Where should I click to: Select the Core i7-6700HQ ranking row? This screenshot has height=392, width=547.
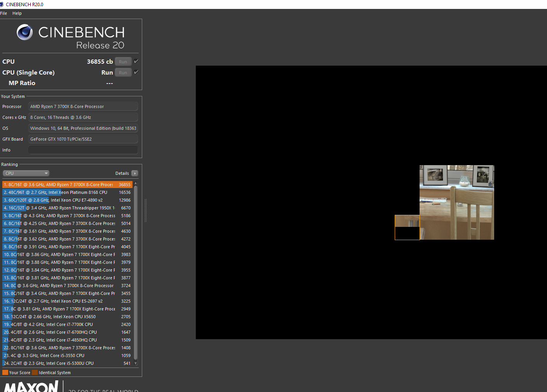(67, 332)
